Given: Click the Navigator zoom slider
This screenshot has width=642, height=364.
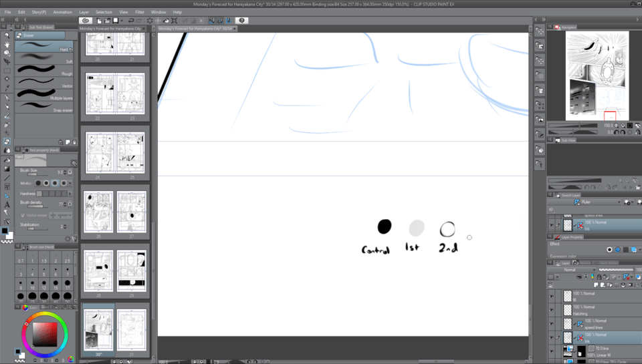Looking at the screenshot, I should pyautogui.click(x=572, y=126).
